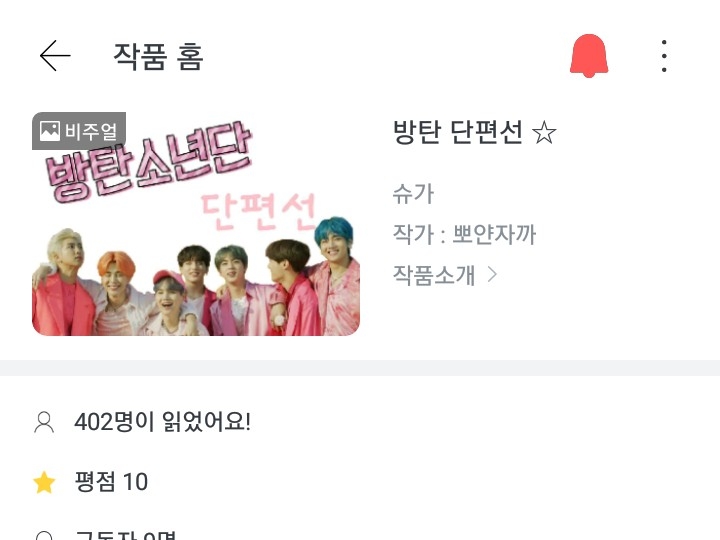Viewport: 720px width, 540px height.
Task: Click the reader person icon
Action: click(44, 422)
